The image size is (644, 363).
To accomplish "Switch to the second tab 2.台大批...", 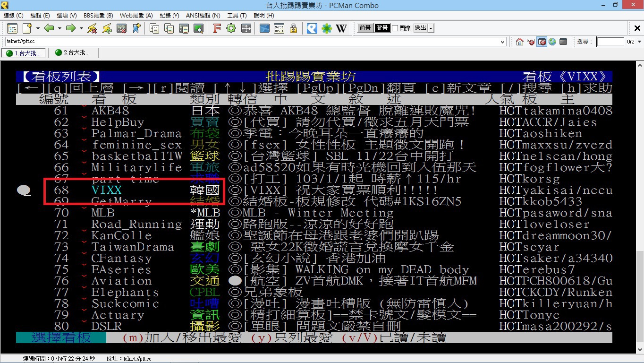I will 73,52.
